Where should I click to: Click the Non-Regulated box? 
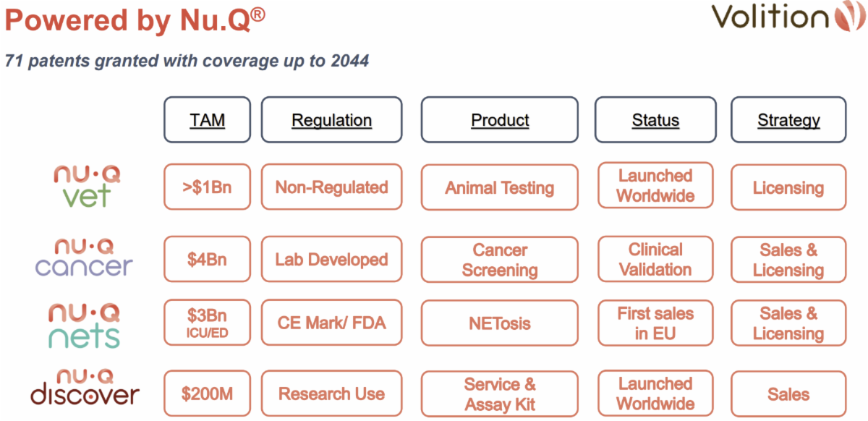coord(331,187)
